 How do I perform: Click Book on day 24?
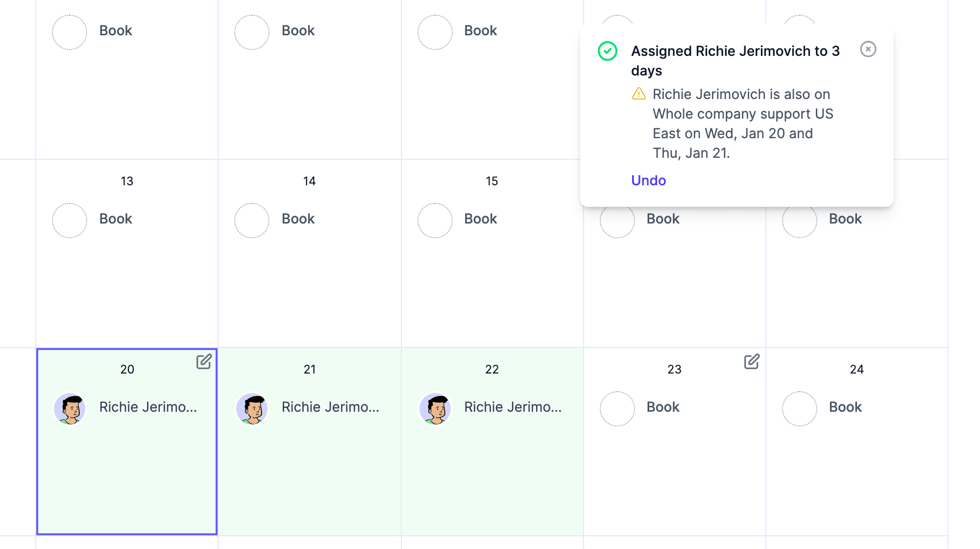coord(845,407)
